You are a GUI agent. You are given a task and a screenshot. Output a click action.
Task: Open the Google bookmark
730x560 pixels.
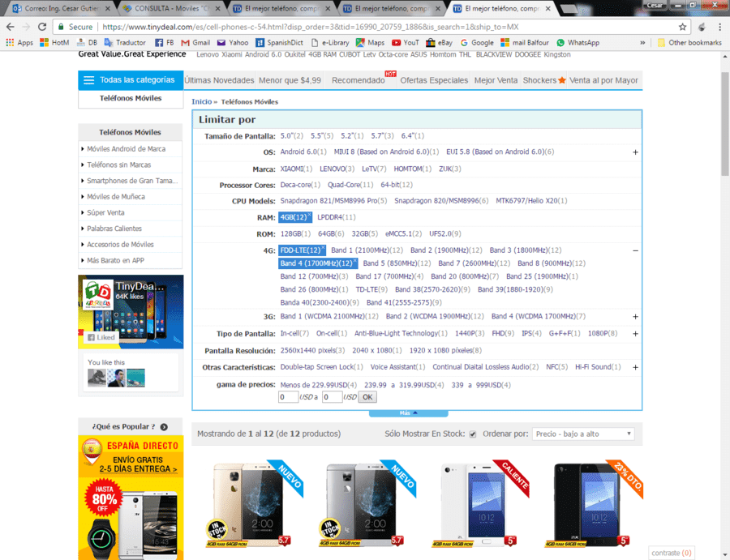pos(477,43)
